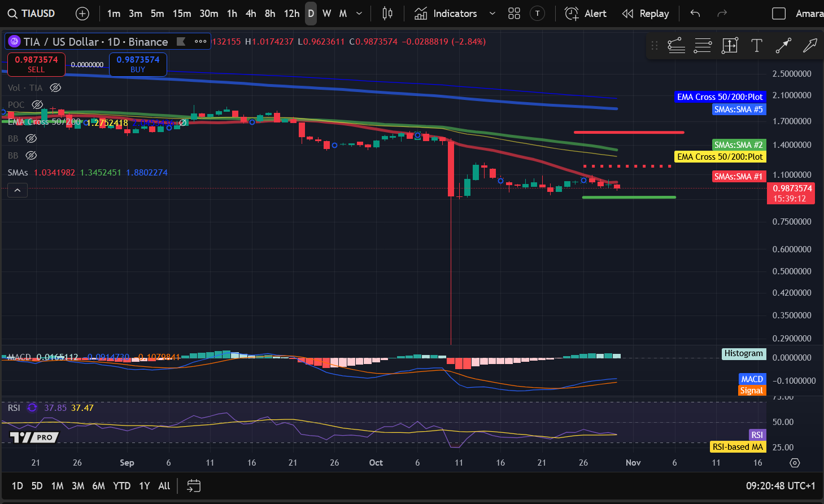Screen dimensions: 824x504
Task: Collapse the indicator legend with chevron
Action: tap(18, 190)
